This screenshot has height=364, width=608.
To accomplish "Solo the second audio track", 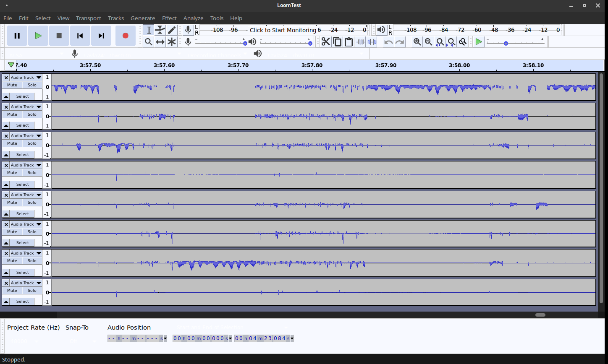I will point(32,114).
